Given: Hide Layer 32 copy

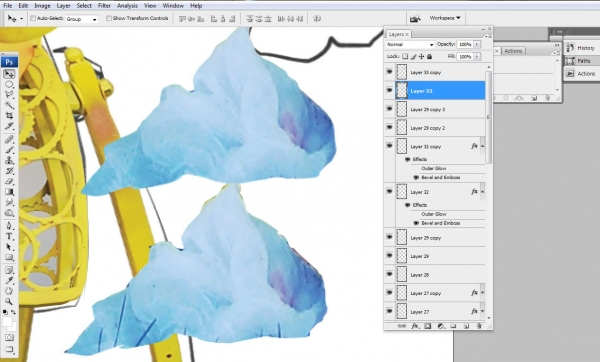Looking at the screenshot, I should click(390, 146).
